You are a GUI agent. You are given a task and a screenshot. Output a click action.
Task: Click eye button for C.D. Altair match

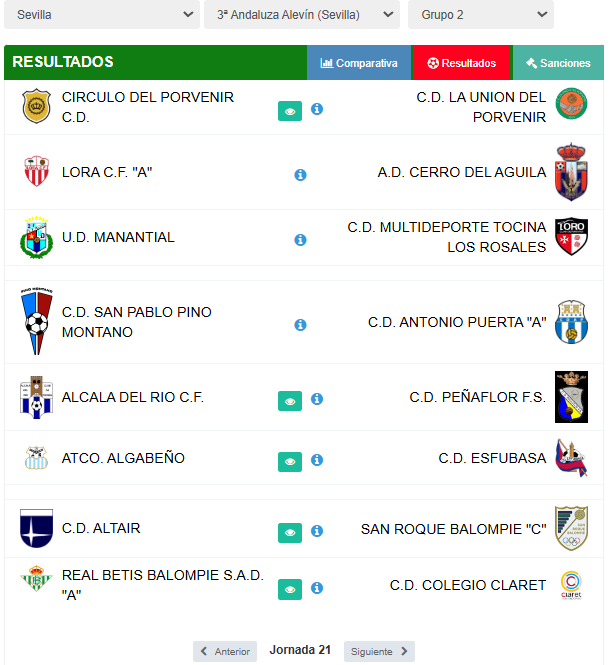(290, 533)
